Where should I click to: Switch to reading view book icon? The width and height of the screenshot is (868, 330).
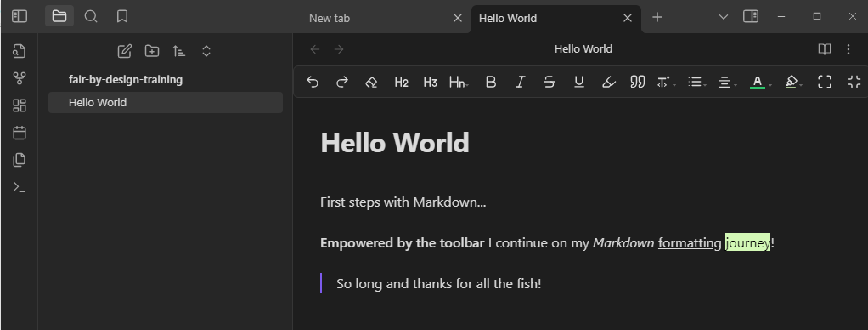click(825, 49)
